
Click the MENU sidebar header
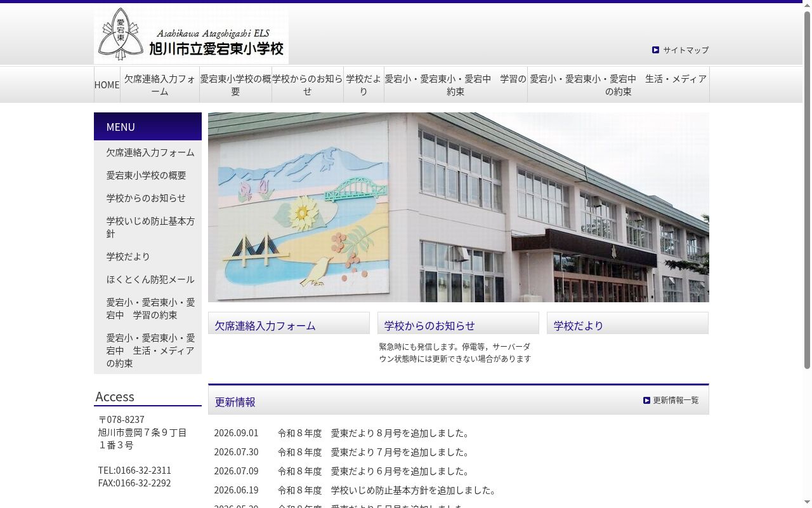tap(148, 126)
